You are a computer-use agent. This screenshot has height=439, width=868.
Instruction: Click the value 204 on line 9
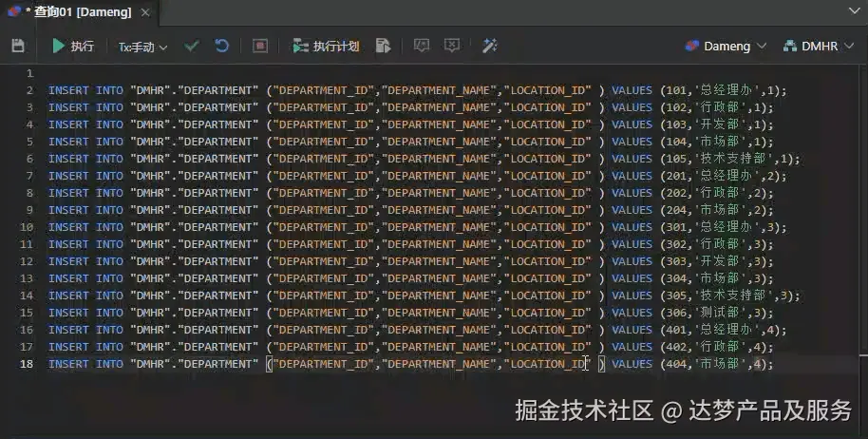tap(676, 210)
